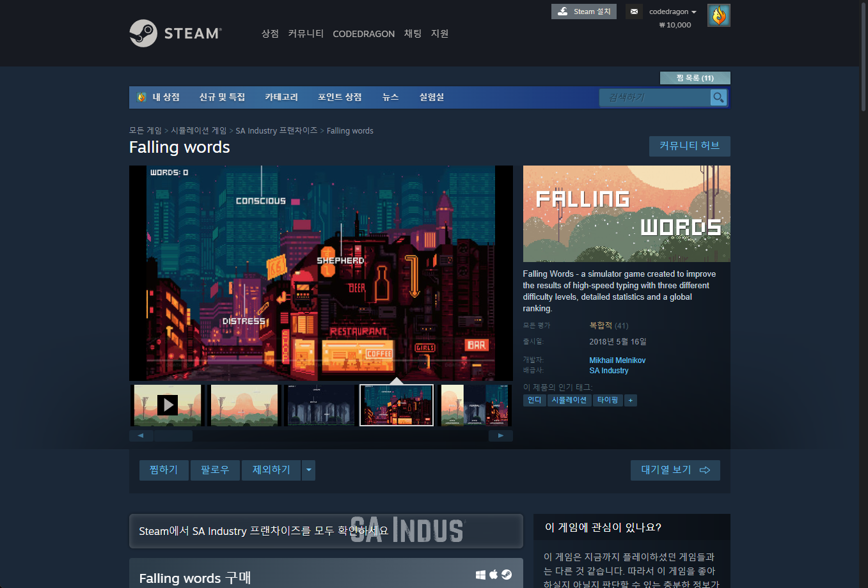
Task: Click the ₩10,000 wallet balance
Action: click(x=675, y=25)
